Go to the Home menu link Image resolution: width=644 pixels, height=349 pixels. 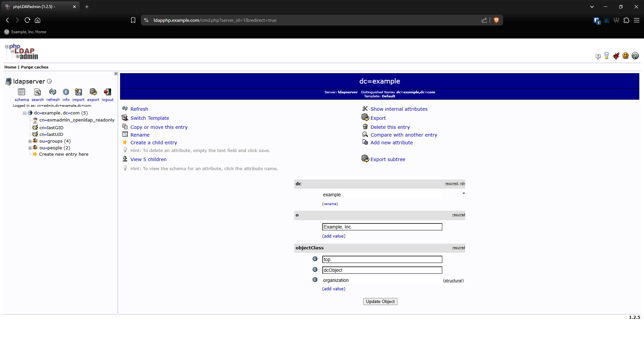[x=10, y=67]
